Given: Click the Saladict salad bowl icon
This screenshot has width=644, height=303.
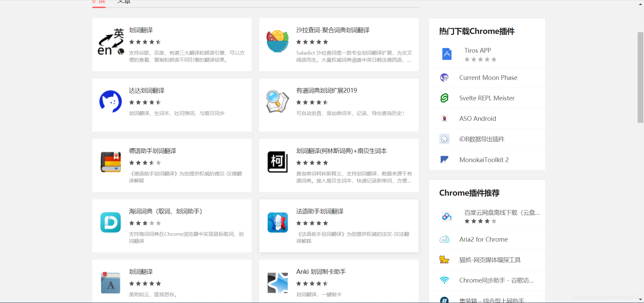Looking at the screenshot, I should click(x=277, y=41).
